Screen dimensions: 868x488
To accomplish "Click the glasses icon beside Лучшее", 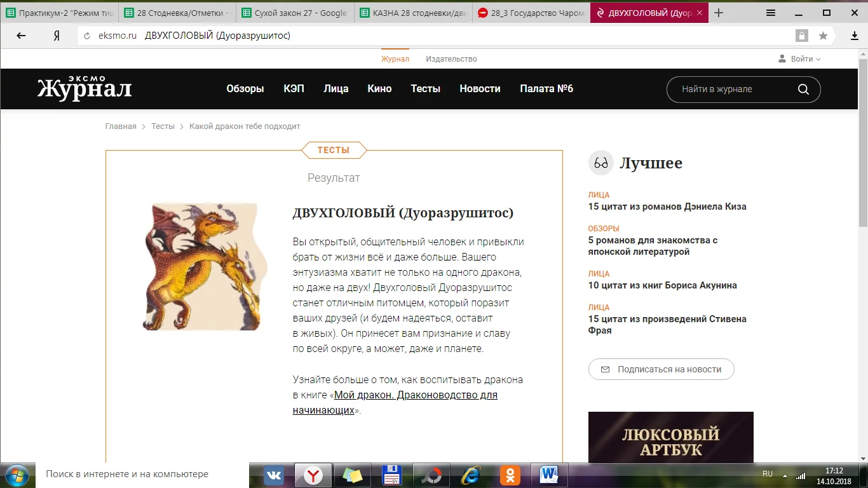I will (601, 163).
